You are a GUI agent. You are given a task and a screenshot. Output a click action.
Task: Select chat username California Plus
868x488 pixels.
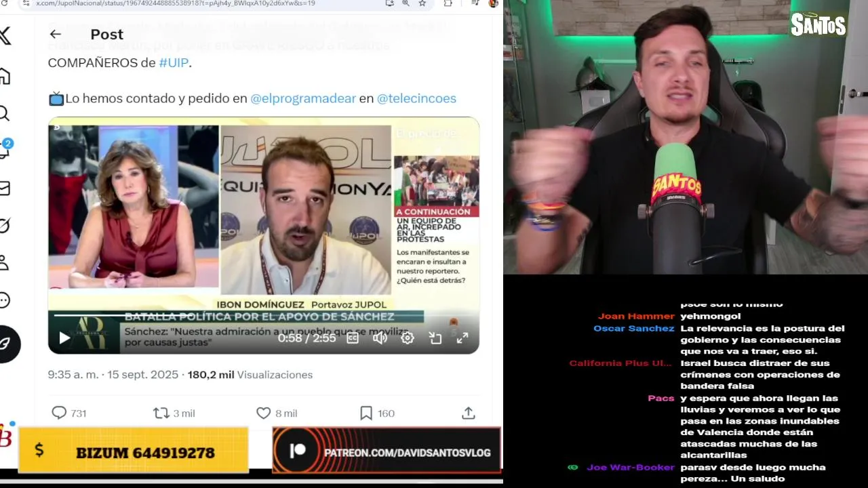620,363
